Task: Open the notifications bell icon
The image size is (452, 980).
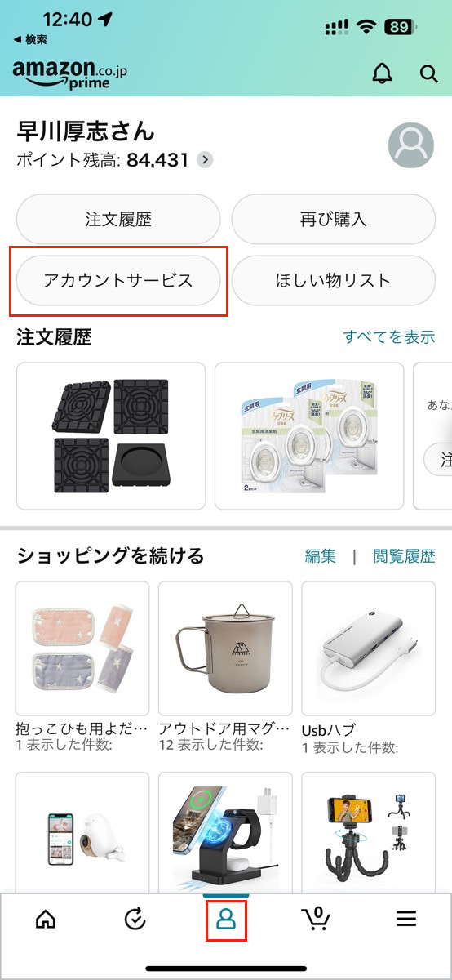Action: pos(382,73)
